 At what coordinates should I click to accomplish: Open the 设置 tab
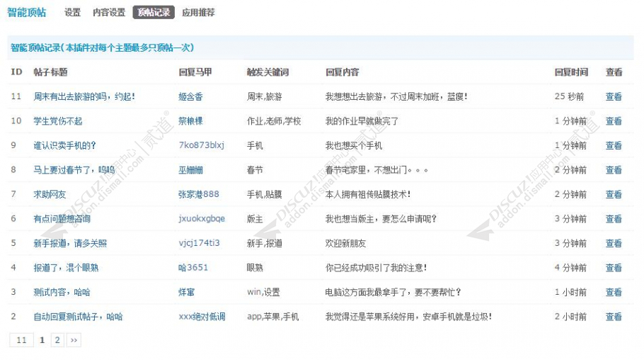point(72,12)
